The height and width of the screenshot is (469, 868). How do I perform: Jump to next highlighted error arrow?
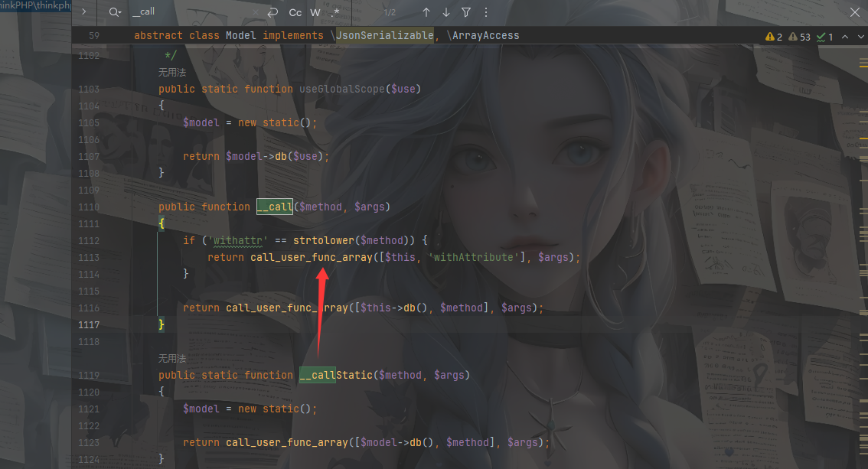[860, 37]
